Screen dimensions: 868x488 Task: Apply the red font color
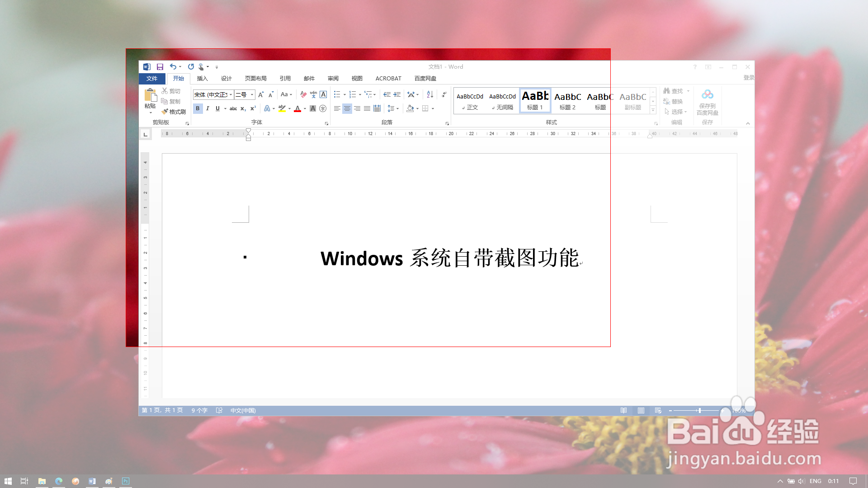297,108
